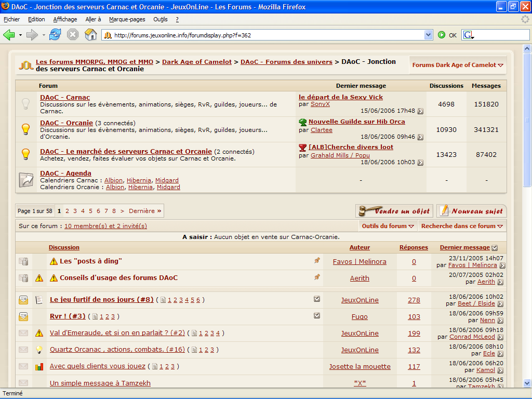This screenshot has height=399, width=532.
Task: Click the folder icon of Rvr ! (#3) thread
Action: pyautogui.click(x=23, y=316)
